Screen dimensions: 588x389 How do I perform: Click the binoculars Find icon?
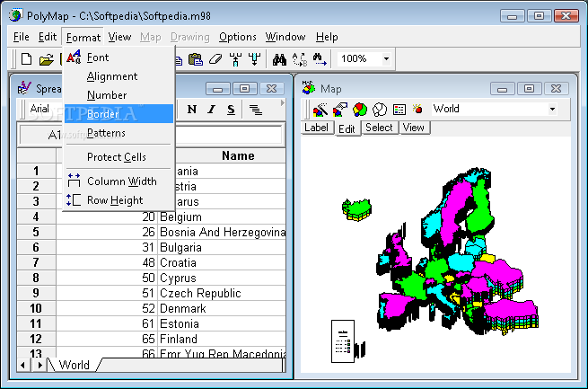[x=279, y=59]
